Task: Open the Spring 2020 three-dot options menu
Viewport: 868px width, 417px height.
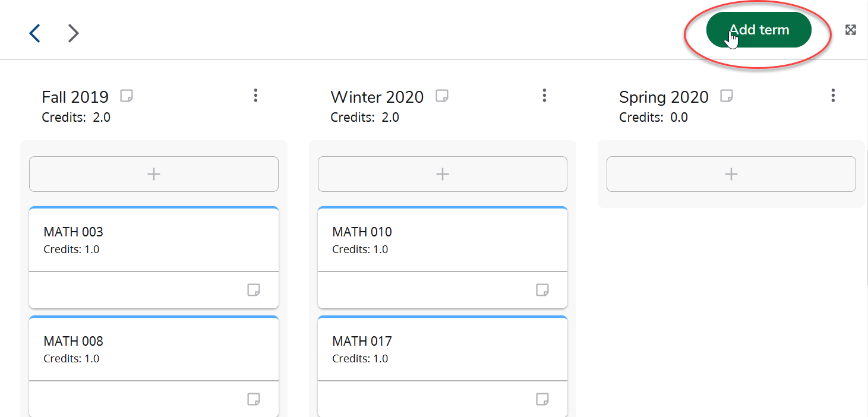Action: point(833,96)
